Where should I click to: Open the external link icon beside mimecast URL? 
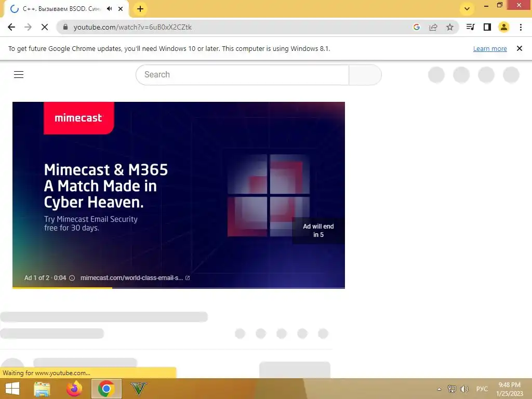pos(187,278)
